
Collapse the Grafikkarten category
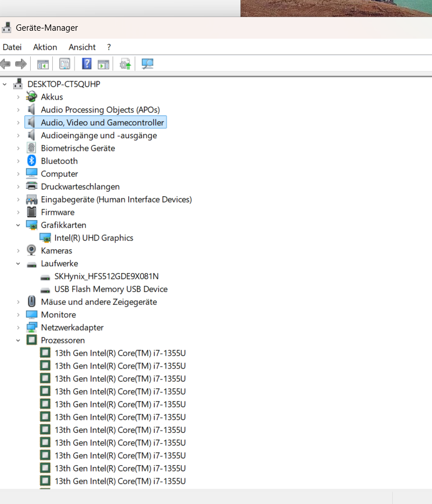[x=18, y=225]
